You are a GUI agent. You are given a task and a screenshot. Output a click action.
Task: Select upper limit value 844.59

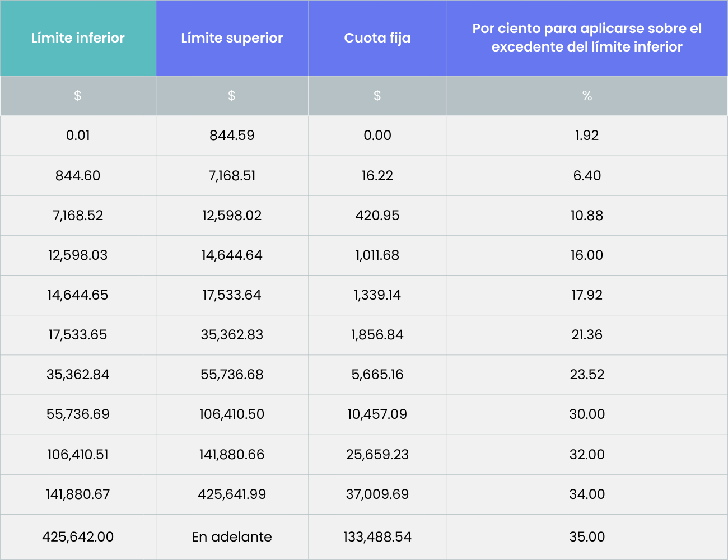232,136
